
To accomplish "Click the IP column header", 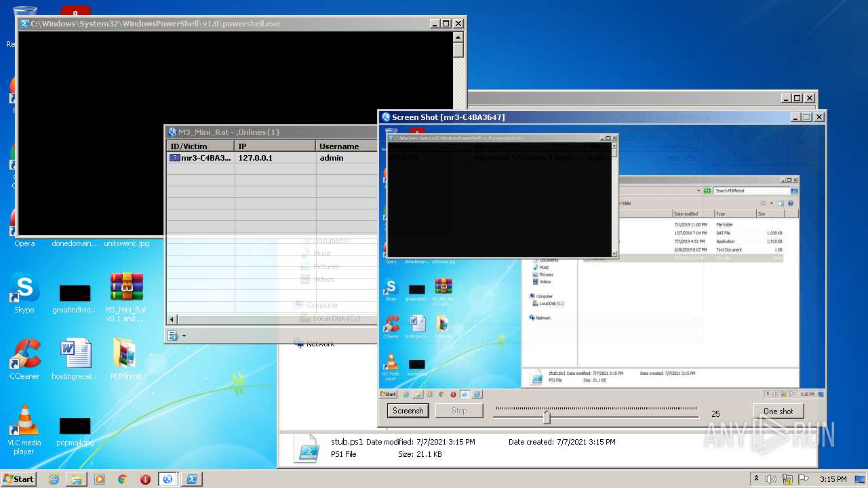I will click(275, 146).
